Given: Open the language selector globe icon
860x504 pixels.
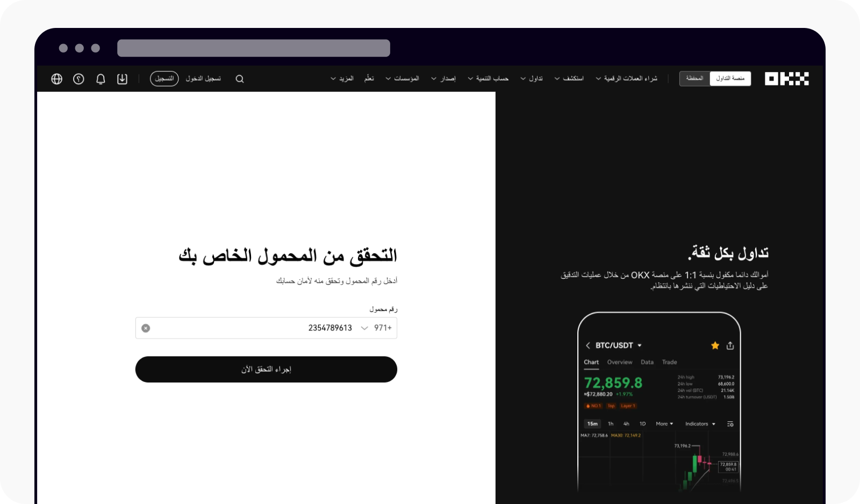Looking at the screenshot, I should (56, 78).
